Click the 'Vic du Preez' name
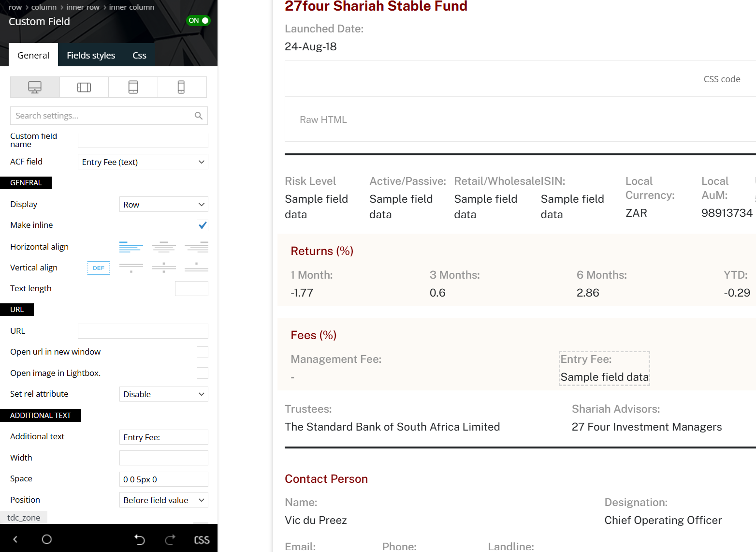The image size is (756, 552). 316,520
